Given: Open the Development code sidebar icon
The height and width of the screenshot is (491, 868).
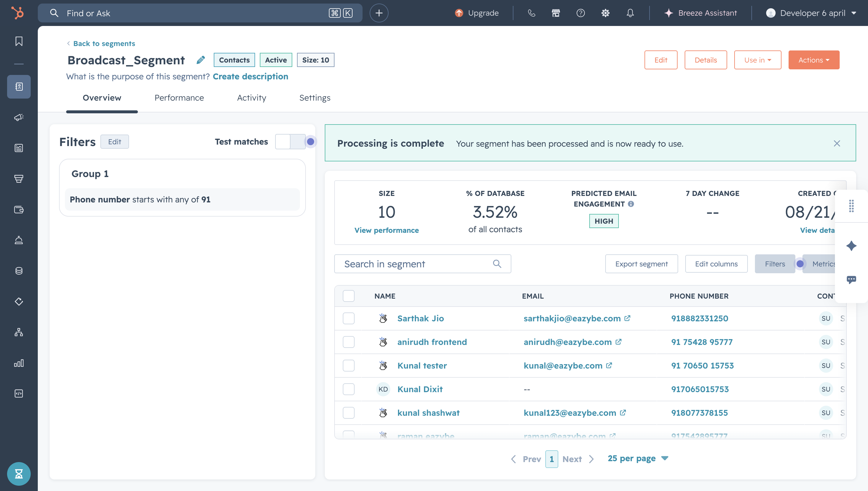Looking at the screenshot, I should tap(19, 394).
